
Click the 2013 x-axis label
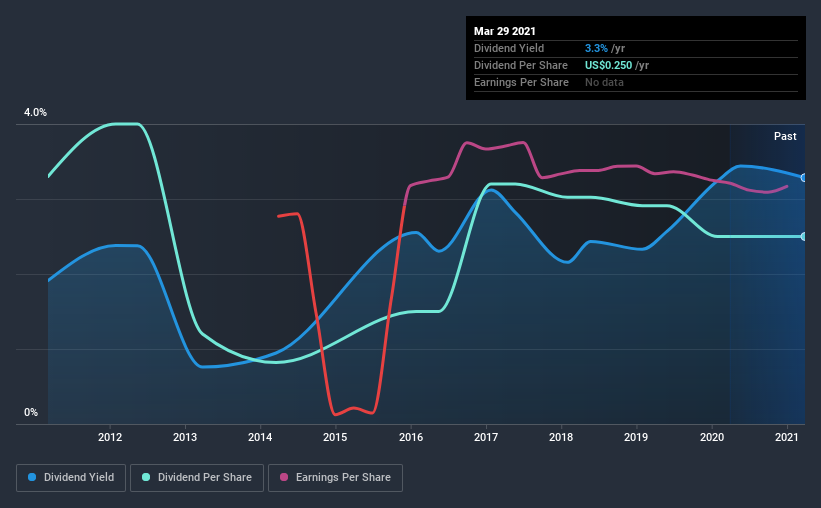[185, 437]
